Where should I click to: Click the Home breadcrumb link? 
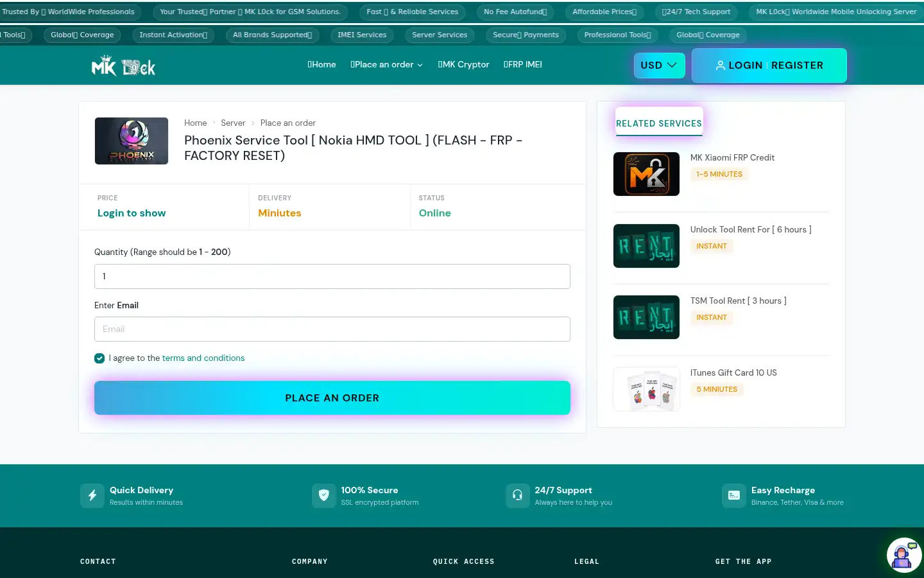point(195,123)
